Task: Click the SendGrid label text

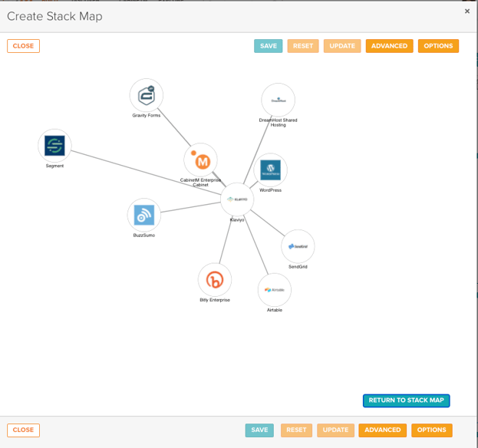Action: click(298, 267)
